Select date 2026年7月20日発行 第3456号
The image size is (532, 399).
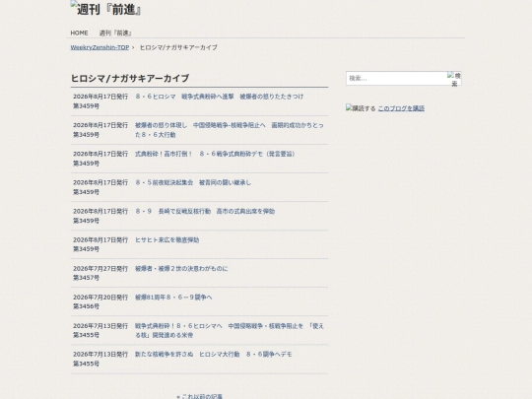tap(100, 301)
